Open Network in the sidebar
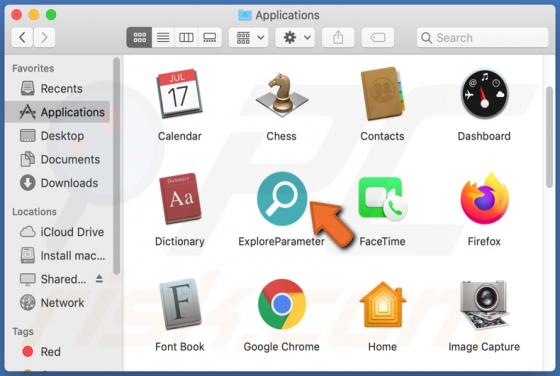Image resolution: width=560 pixels, height=376 pixels. pos(57,302)
